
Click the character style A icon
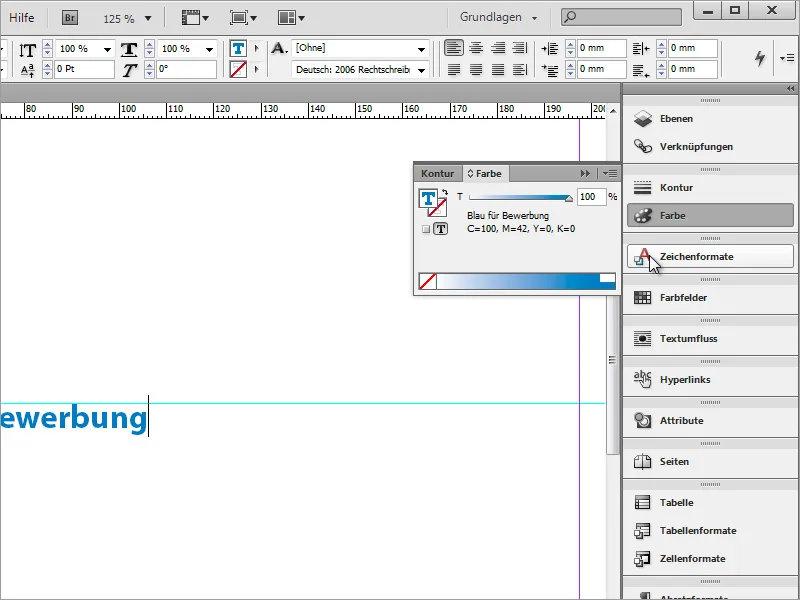coord(279,48)
